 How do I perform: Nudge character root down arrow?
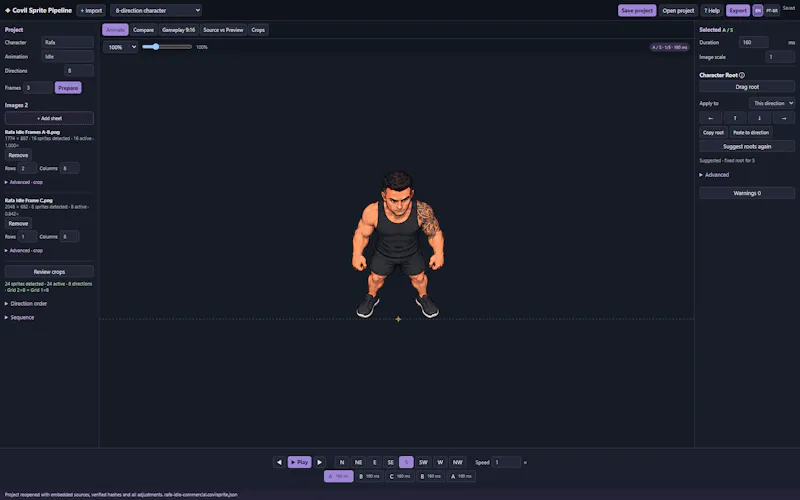coord(759,118)
